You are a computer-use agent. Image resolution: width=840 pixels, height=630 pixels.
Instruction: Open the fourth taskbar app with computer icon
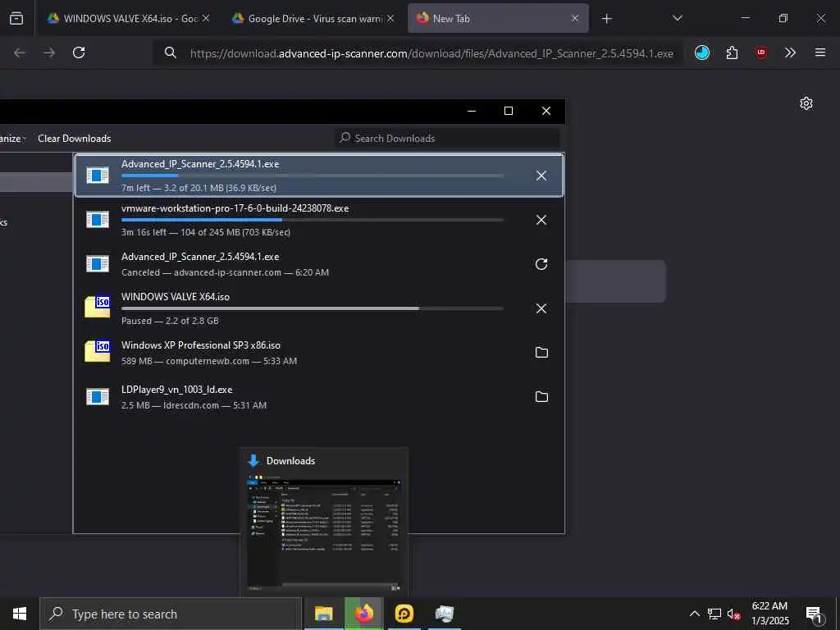[x=444, y=614]
